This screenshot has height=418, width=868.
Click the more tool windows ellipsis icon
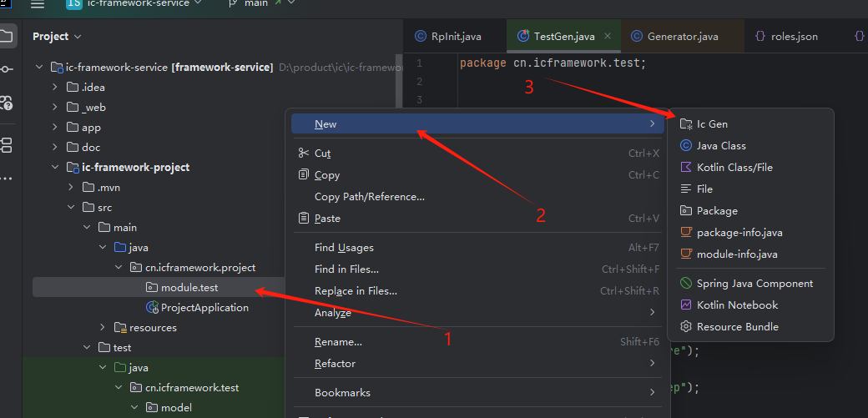point(6,179)
